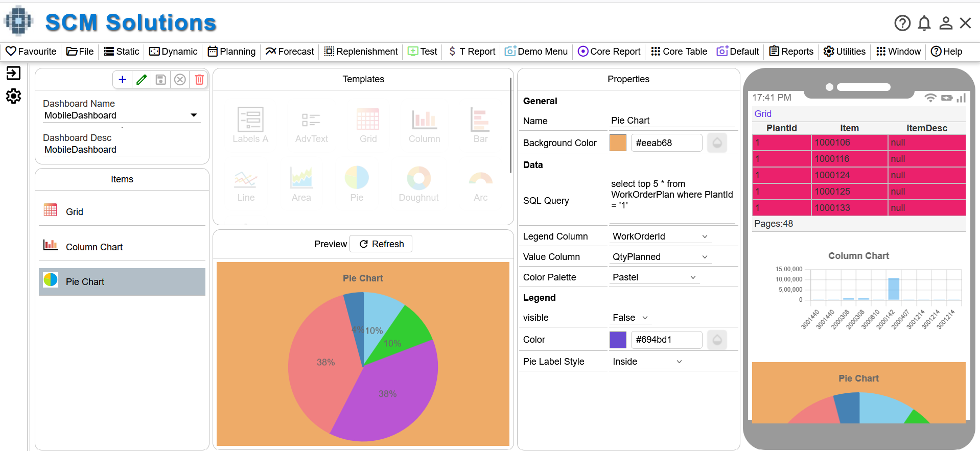Open the Dynamic menu
This screenshot has height=451, width=980.
point(173,52)
